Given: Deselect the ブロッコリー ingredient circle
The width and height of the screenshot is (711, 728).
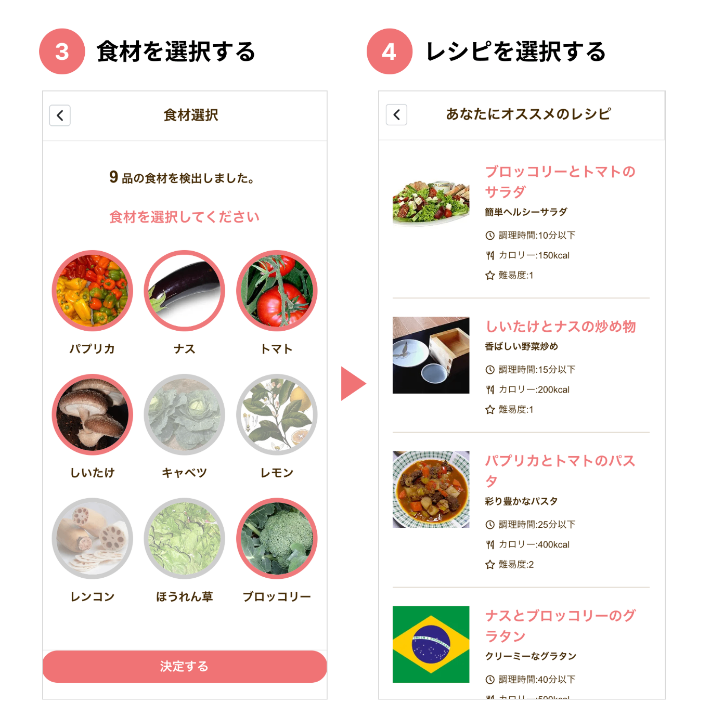Looking at the screenshot, I should click(x=277, y=538).
